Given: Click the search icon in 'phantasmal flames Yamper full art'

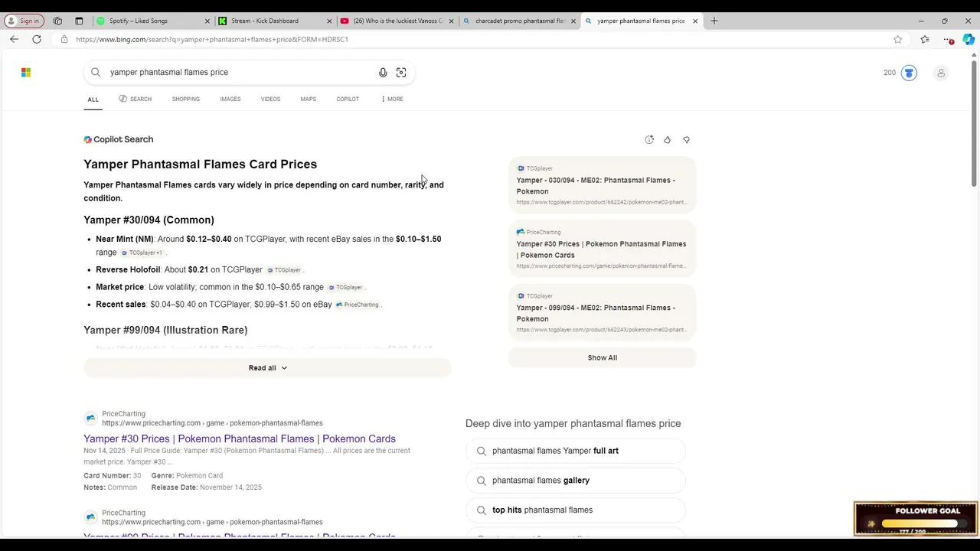Looking at the screenshot, I should [482, 451].
